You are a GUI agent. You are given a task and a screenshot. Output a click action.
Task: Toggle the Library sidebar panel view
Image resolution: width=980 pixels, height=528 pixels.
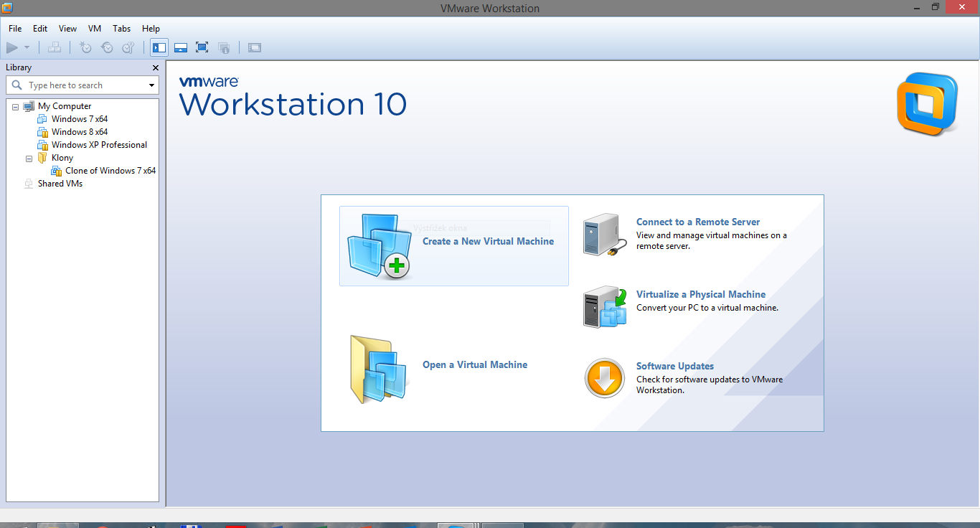159,48
